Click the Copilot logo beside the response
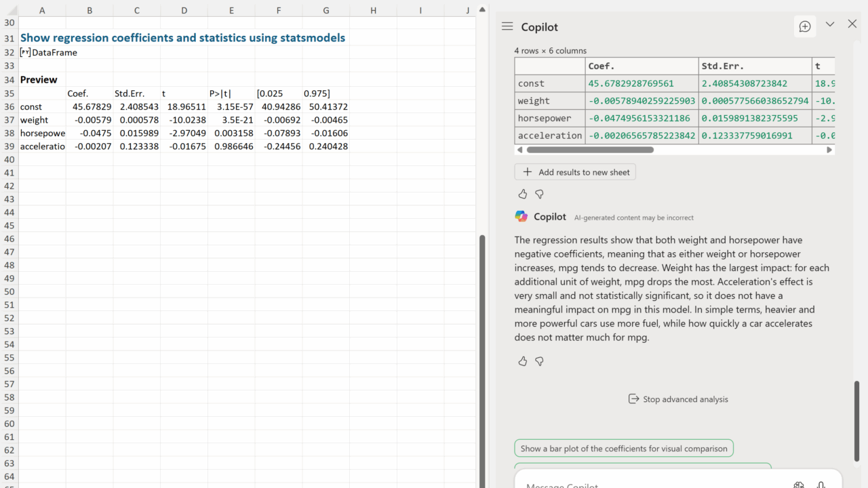This screenshot has width=868, height=488. 521,217
